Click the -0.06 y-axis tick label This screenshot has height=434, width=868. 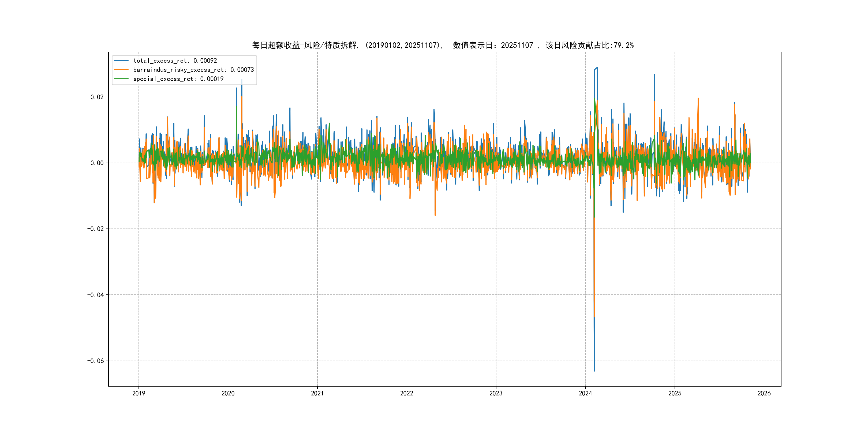point(95,361)
